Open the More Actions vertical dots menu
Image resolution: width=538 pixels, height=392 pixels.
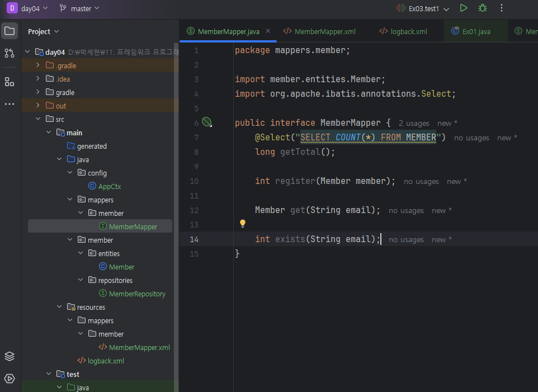(501, 8)
